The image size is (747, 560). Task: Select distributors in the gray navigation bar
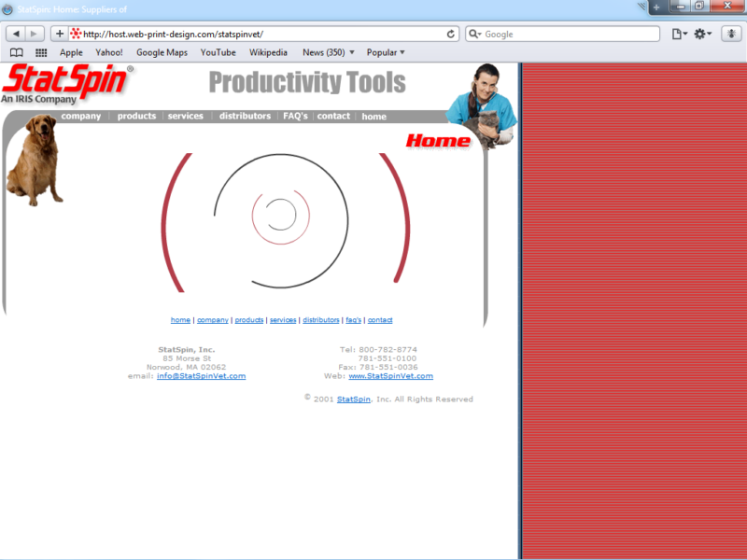pyautogui.click(x=245, y=116)
